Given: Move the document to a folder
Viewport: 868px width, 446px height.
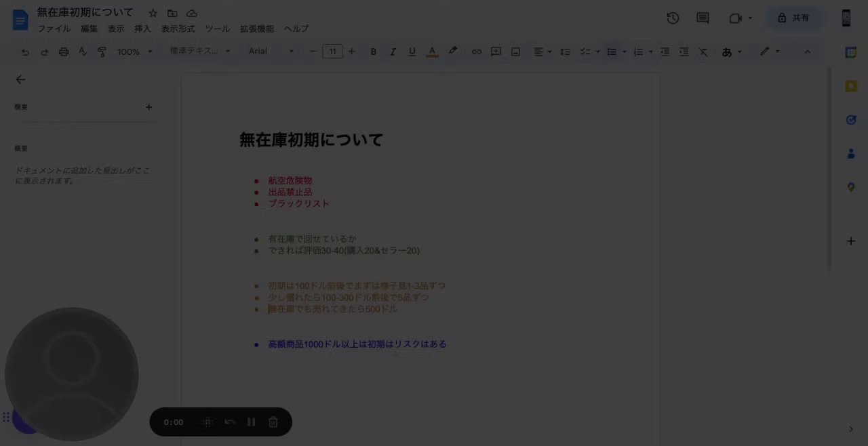Looking at the screenshot, I should click(172, 13).
